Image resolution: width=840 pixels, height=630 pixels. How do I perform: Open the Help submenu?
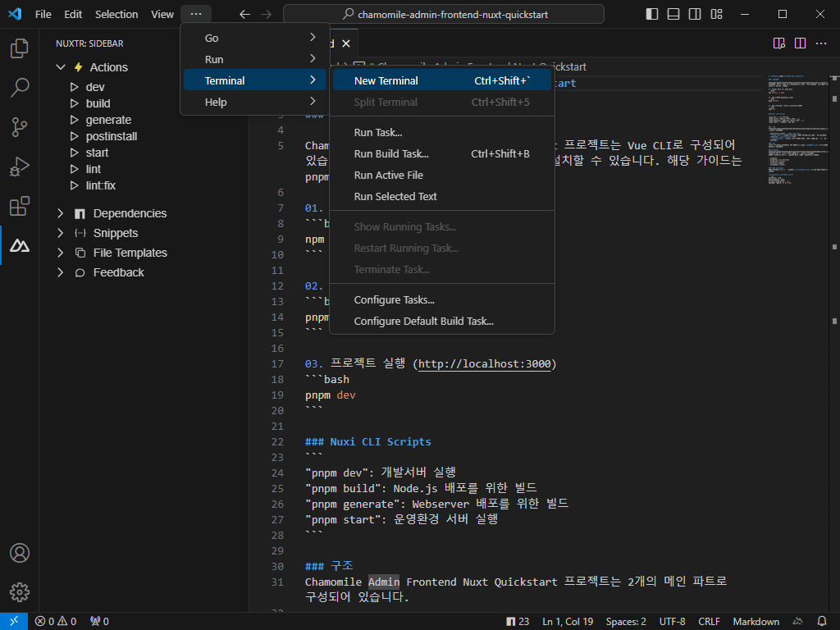tap(255, 103)
